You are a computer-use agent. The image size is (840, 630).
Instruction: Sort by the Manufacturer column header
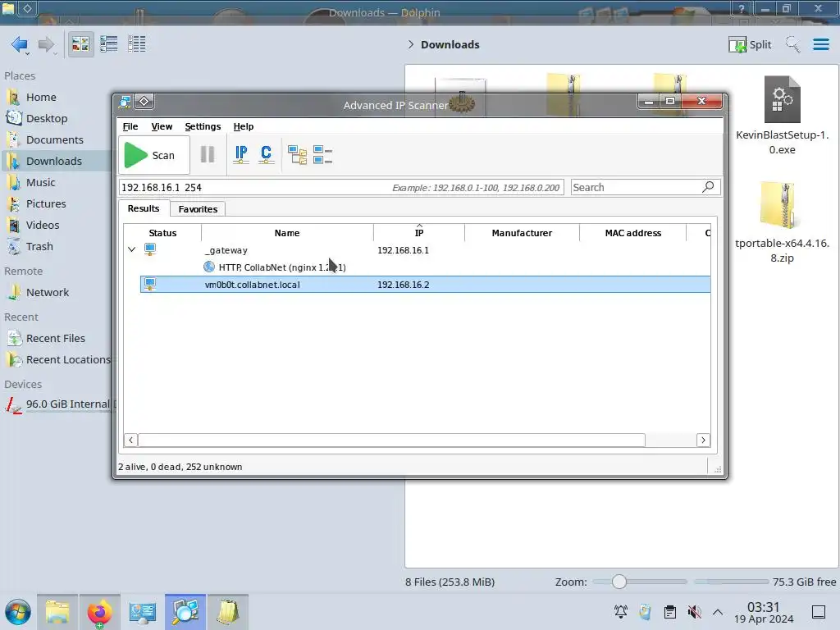pyautogui.click(x=522, y=233)
